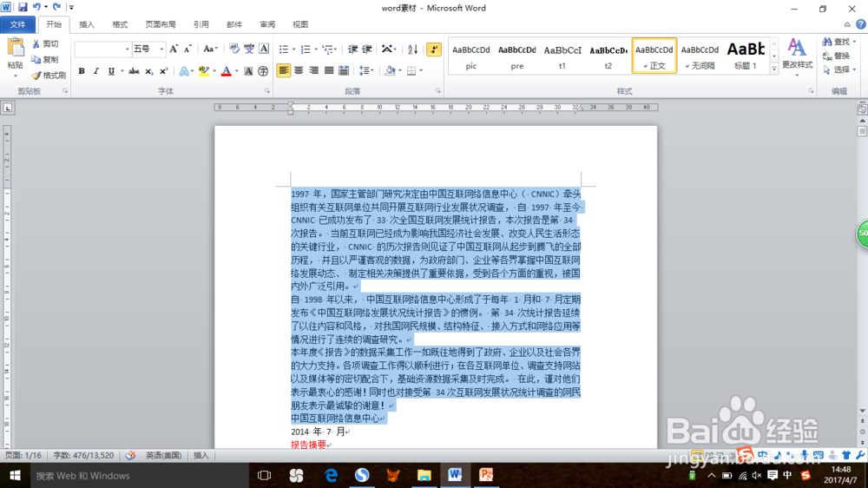This screenshot has height=488, width=868.
Task: Shrink font size with A-down icon
Action: point(187,49)
